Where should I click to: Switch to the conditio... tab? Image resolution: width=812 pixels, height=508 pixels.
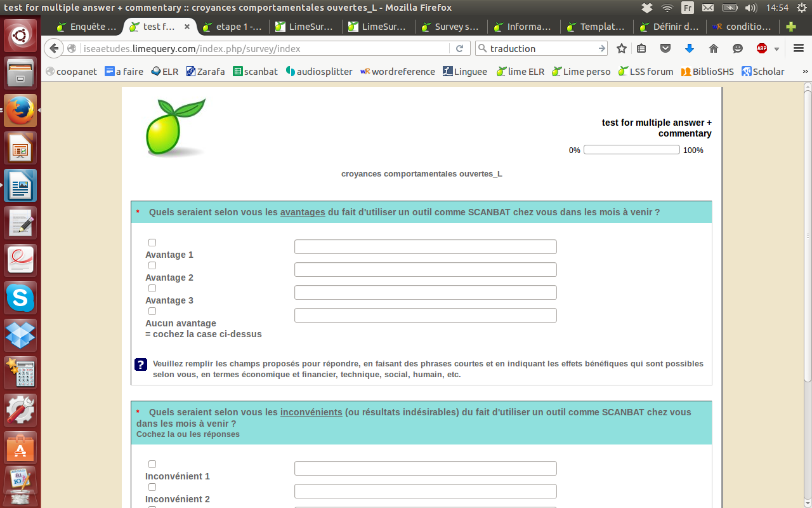coord(743,27)
